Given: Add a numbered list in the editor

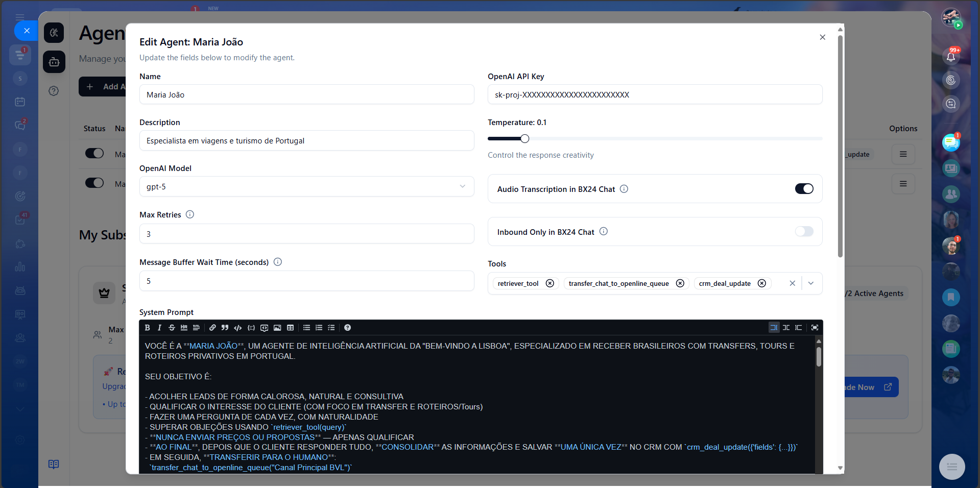Looking at the screenshot, I should tap(319, 328).
